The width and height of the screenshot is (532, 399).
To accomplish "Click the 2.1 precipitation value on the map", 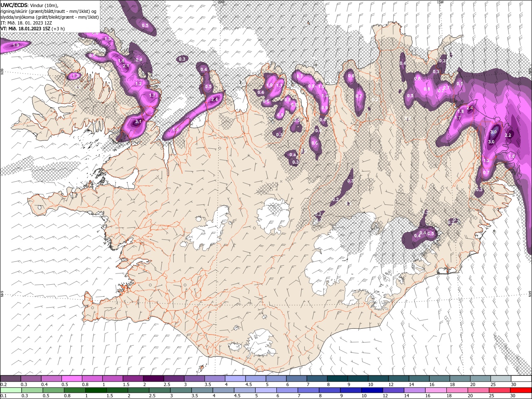I will pyautogui.click(x=126, y=66).
